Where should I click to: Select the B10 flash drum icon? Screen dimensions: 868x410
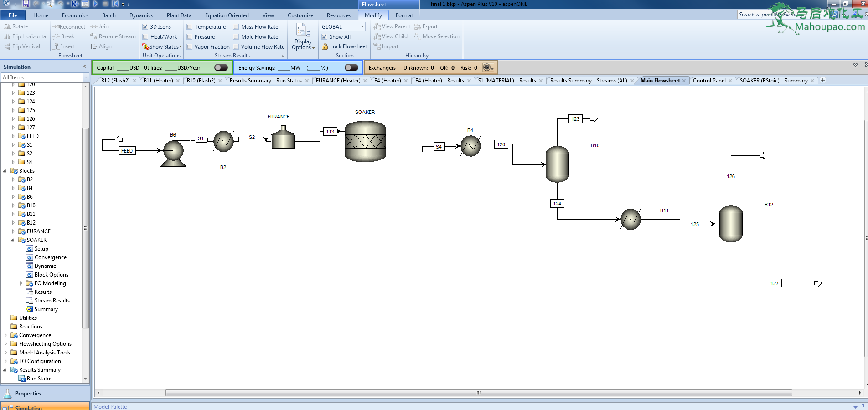pos(557,164)
